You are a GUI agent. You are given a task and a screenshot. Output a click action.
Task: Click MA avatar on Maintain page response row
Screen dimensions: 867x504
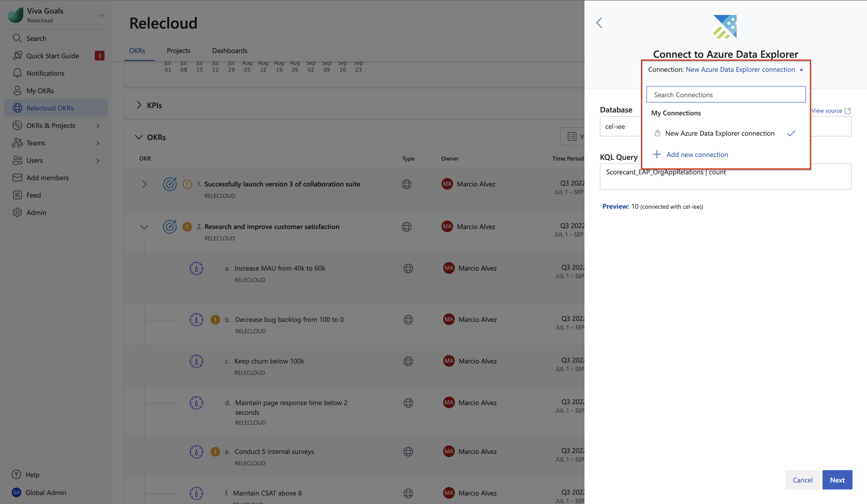449,402
